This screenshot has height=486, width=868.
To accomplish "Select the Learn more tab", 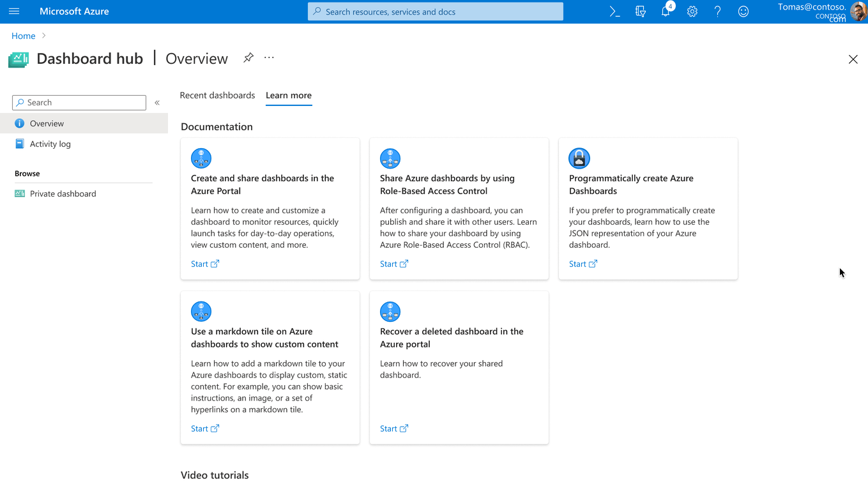I will coord(289,95).
